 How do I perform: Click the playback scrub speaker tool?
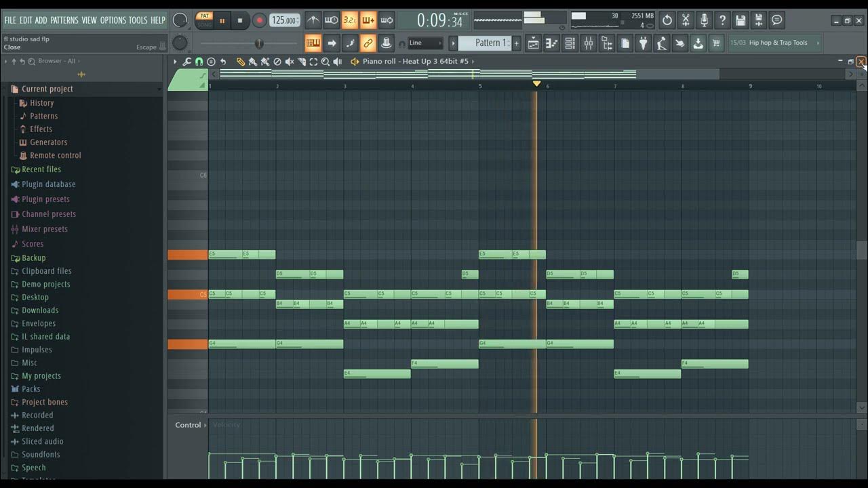pos(337,62)
